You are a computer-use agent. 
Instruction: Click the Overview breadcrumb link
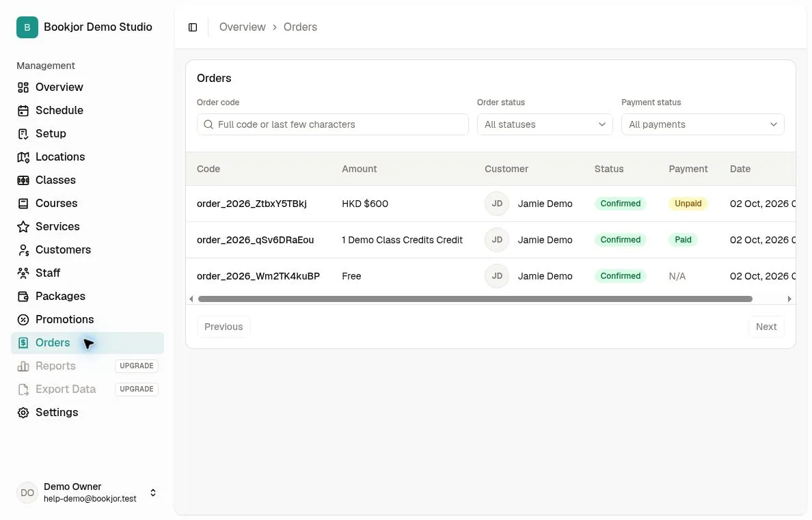243,27
